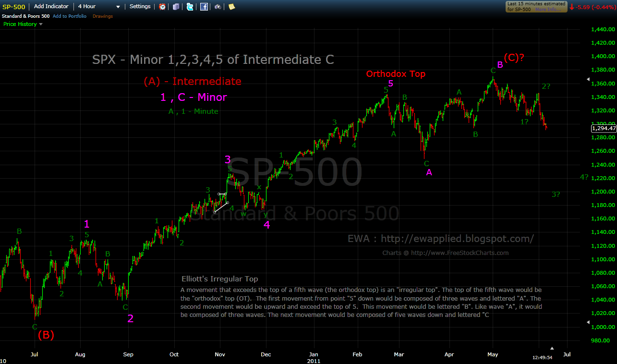The width and height of the screenshot is (617, 364).
Task: Select the Elliott's Irregular Top heading
Action: click(220, 279)
